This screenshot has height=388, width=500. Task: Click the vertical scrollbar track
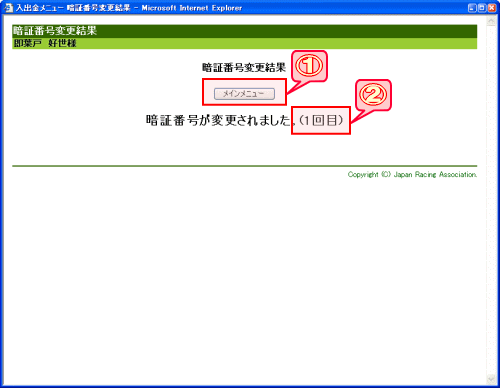click(491, 200)
